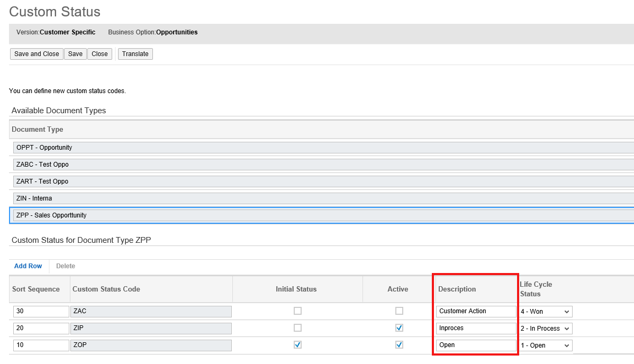The width and height of the screenshot is (634, 364).
Task: Select ZPP - Sales Opporttunity document type
Action: click(x=323, y=215)
